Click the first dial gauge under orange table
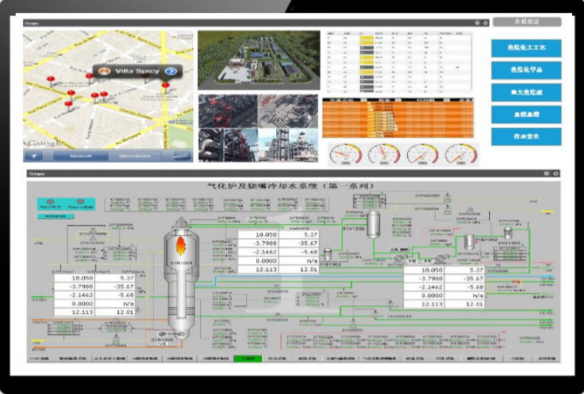This screenshot has height=394, width=584. point(346,155)
